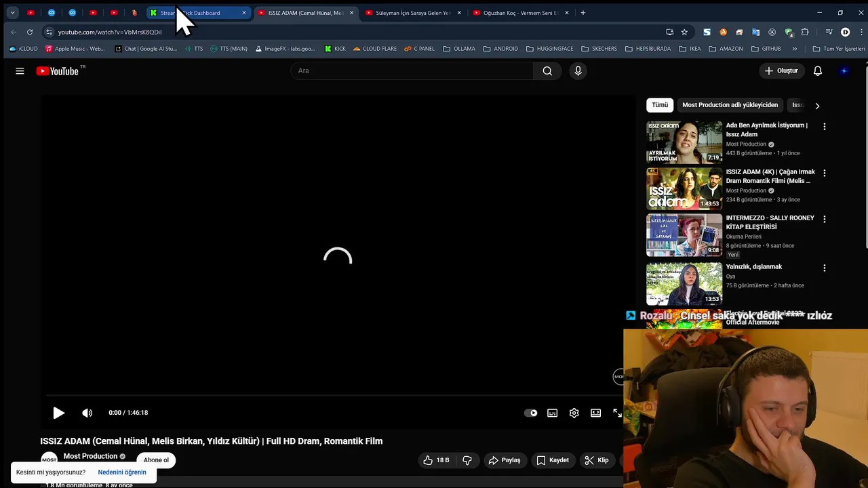Open the KICK bookmark
The image size is (868, 488).
click(335, 49)
